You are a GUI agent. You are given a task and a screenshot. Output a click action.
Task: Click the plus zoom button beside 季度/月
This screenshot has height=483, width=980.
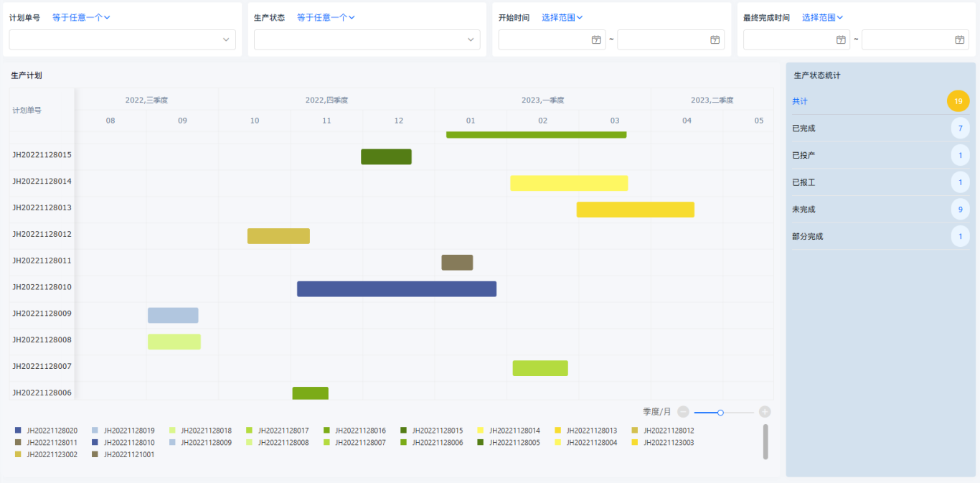click(x=765, y=412)
